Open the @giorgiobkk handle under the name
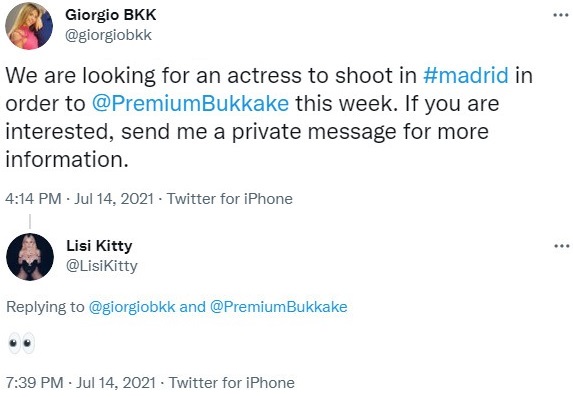The width and height of the screenshot is (573, 397). coord(108,35)
